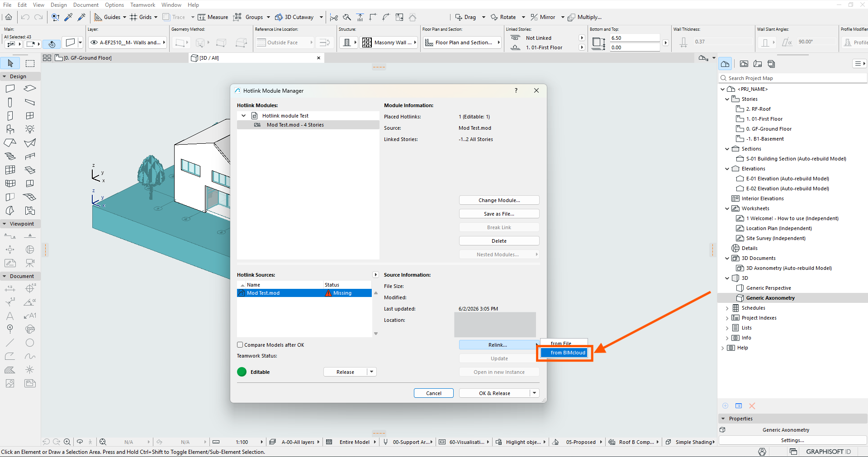The image size is (868, 457).
Task: Collapse the Stories folder in Navigator
Action: pos(727,99)
